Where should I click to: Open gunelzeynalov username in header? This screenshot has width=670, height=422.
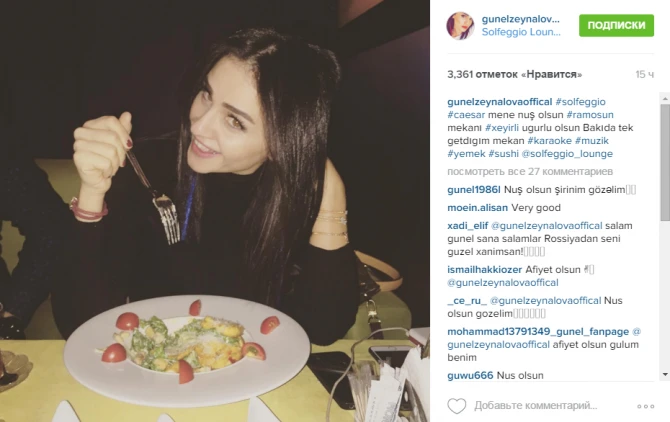tap(520, 19)
